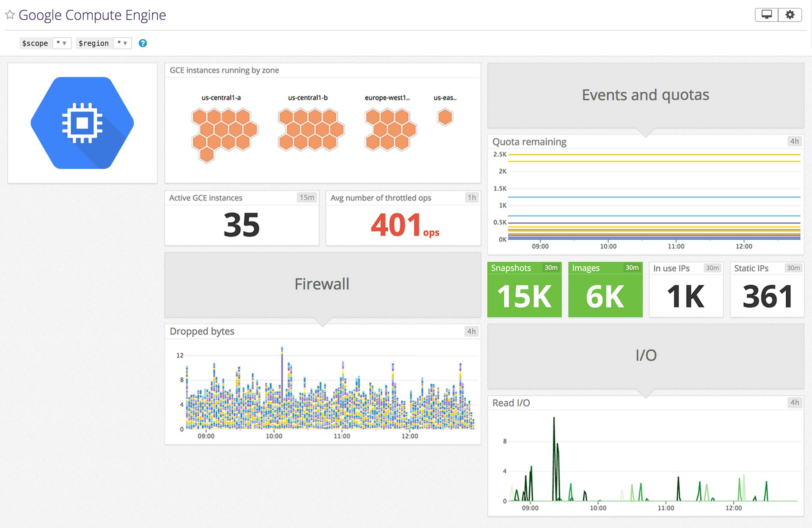Click the 30m badge on Static IPs
This screenshot has width=812, height=528.
coord(793,268)
